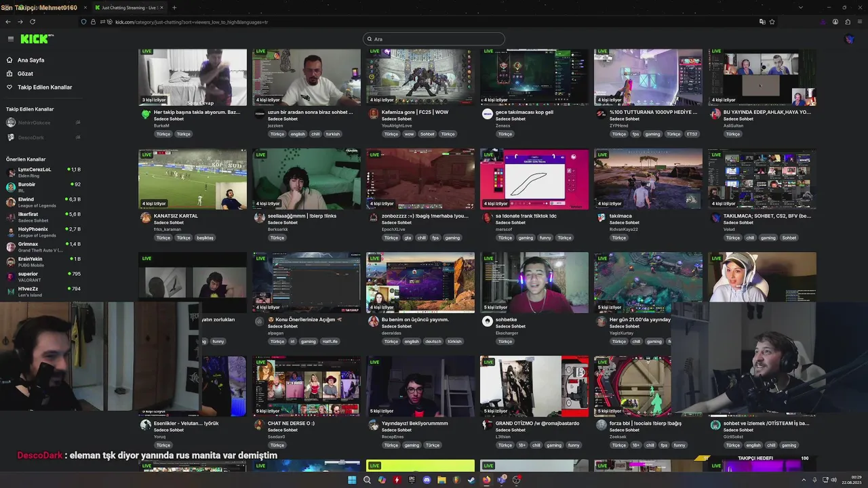The height and width of the screenshot is (488, 868).
Task: Click the browser back arrow
Action: tap(8, 22)
